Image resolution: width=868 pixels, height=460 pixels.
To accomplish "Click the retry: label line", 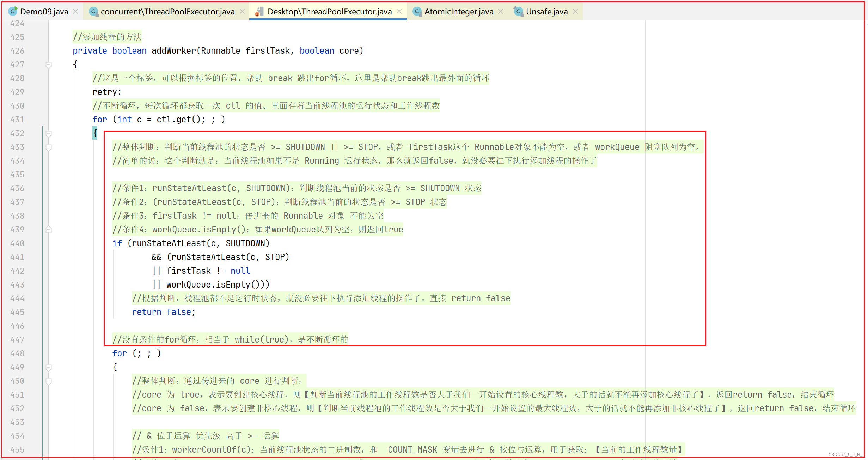I will (107, 92).
